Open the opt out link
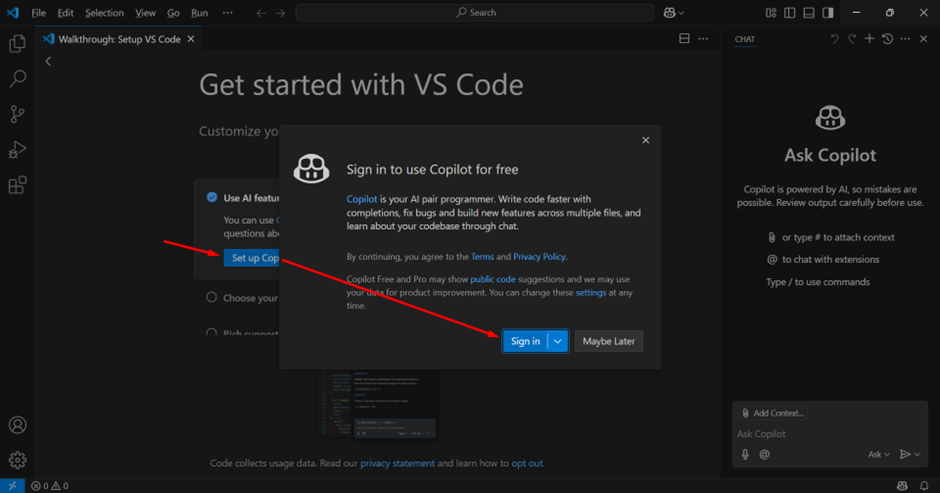 coord(527,463)
